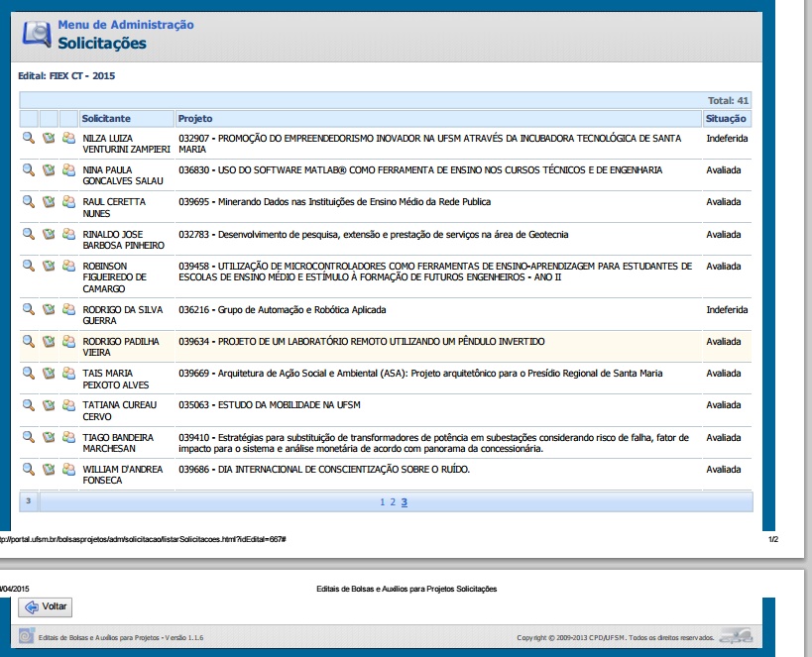Screen dimensions: 812x657
Task: Click edit icon for Tais Maria Peixoto Alves
Action: point(49,374)
